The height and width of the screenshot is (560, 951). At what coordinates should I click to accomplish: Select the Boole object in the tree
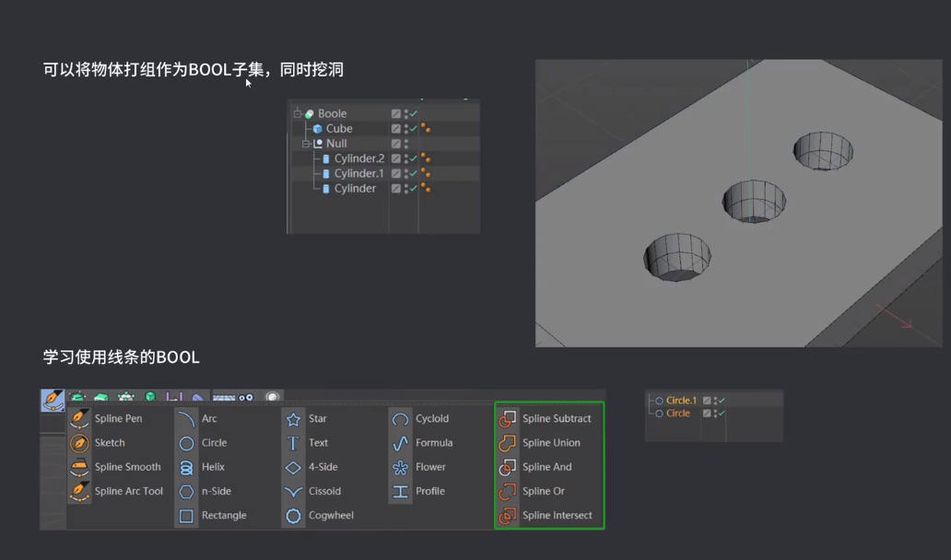[332, 113]
